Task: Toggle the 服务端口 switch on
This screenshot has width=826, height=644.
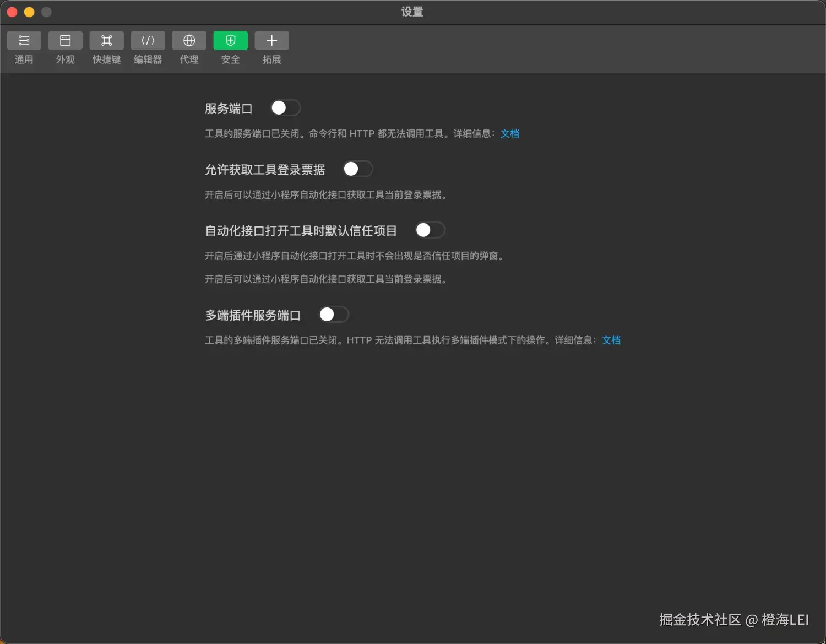Action: pos(285,108)
